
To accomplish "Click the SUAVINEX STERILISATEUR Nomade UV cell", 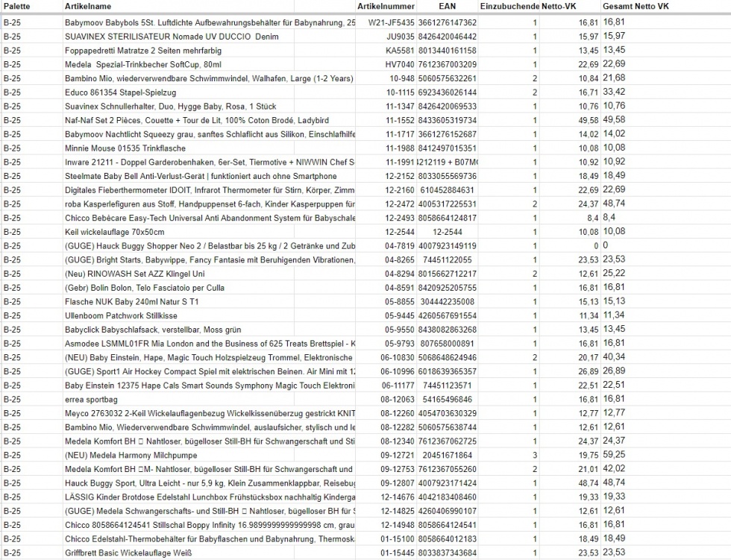I will click(172, 37).
